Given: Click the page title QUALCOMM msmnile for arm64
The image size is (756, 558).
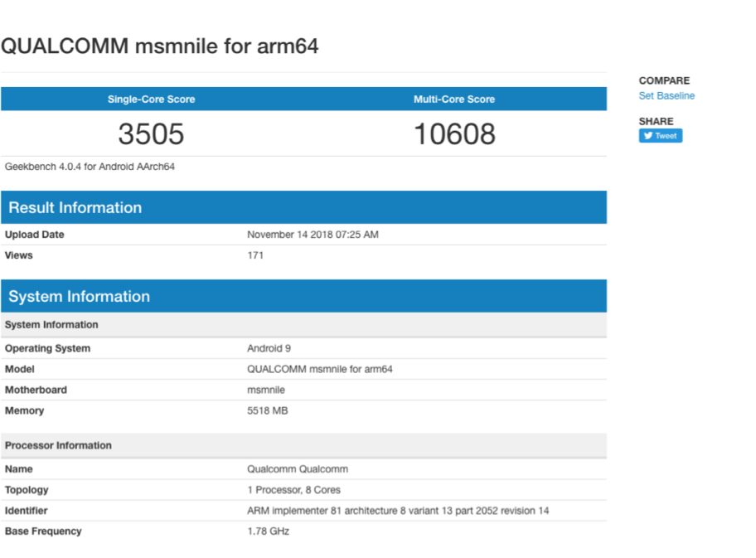Looking at the screenshot, I should pos(159,46).
